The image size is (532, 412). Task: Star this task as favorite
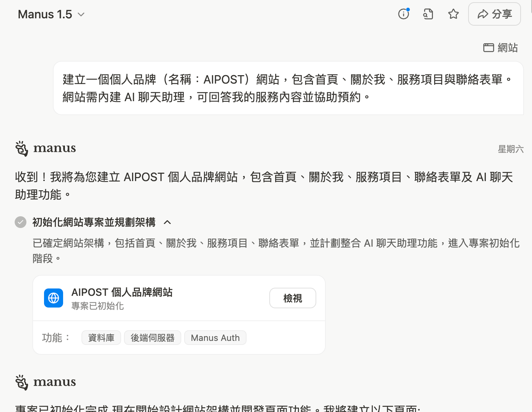[453, 14]
